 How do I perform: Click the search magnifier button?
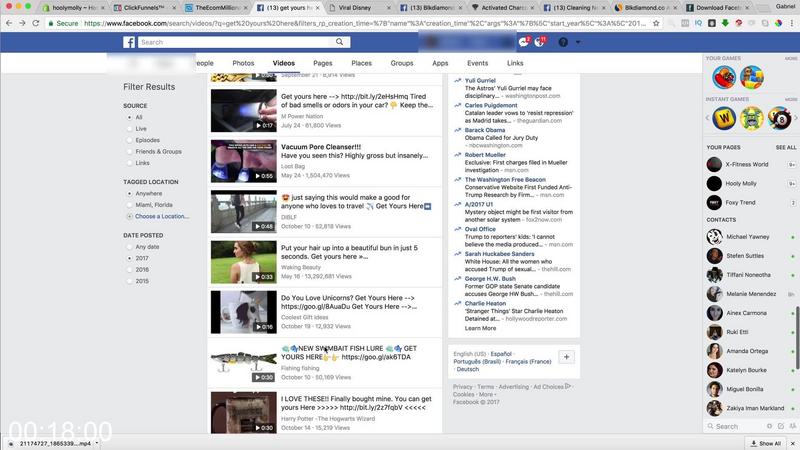[339, 42]
